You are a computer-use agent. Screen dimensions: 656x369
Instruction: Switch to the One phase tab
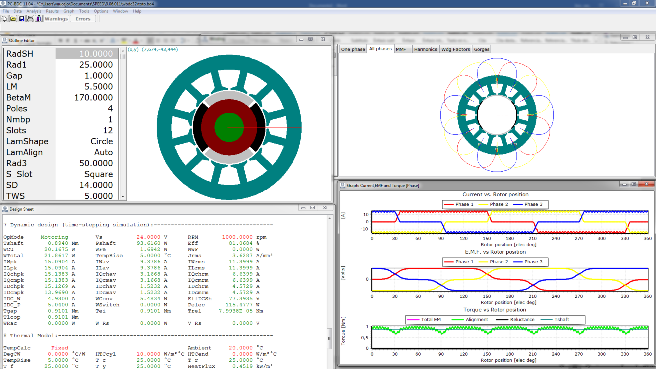click(x=353, y=49)
